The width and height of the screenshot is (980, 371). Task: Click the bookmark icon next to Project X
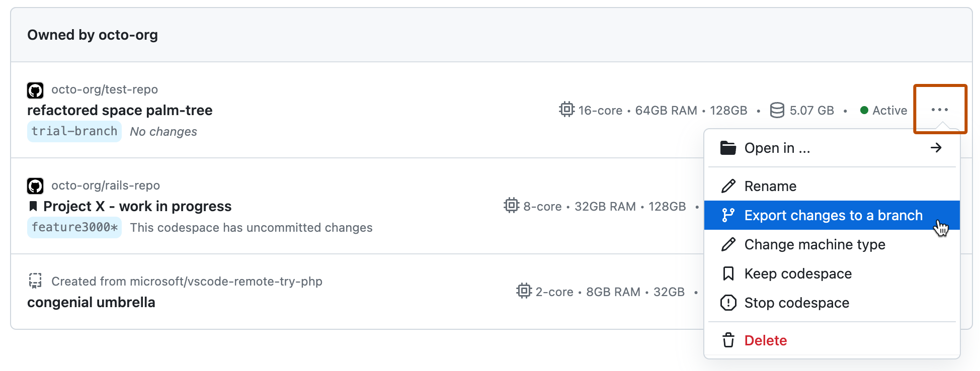[33, 206]
